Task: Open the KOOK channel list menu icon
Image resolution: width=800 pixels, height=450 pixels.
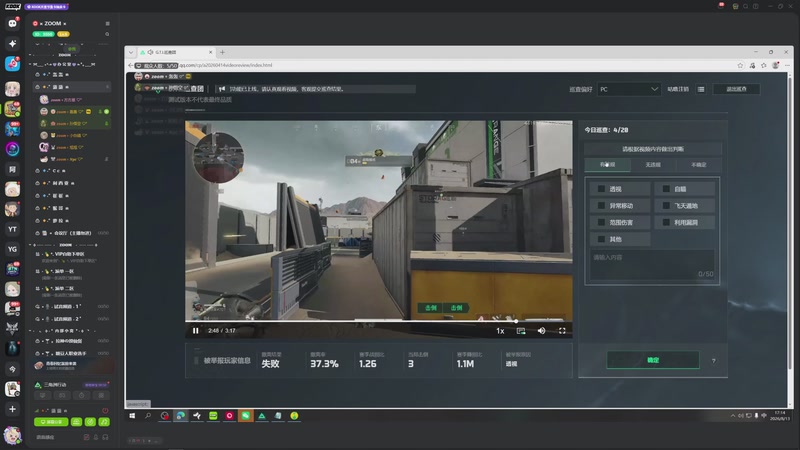Action: pyautogui.click(x=107, y=23)
